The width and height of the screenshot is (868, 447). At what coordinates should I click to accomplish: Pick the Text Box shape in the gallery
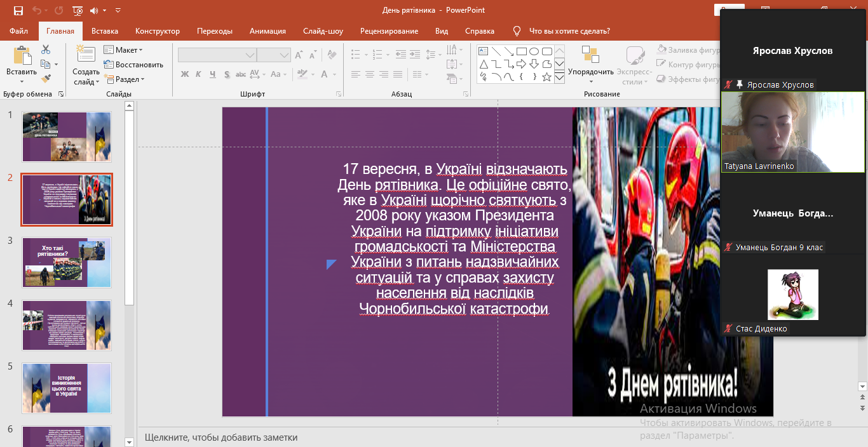pyautogui.click(x=483, y=51)
